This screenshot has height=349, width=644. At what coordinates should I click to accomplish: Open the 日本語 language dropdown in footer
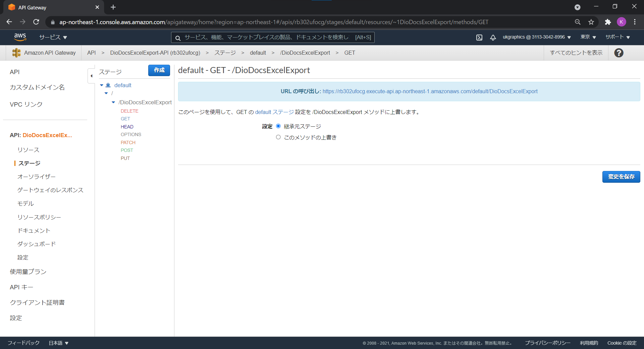pyautogui.click(x=59, y=343)
